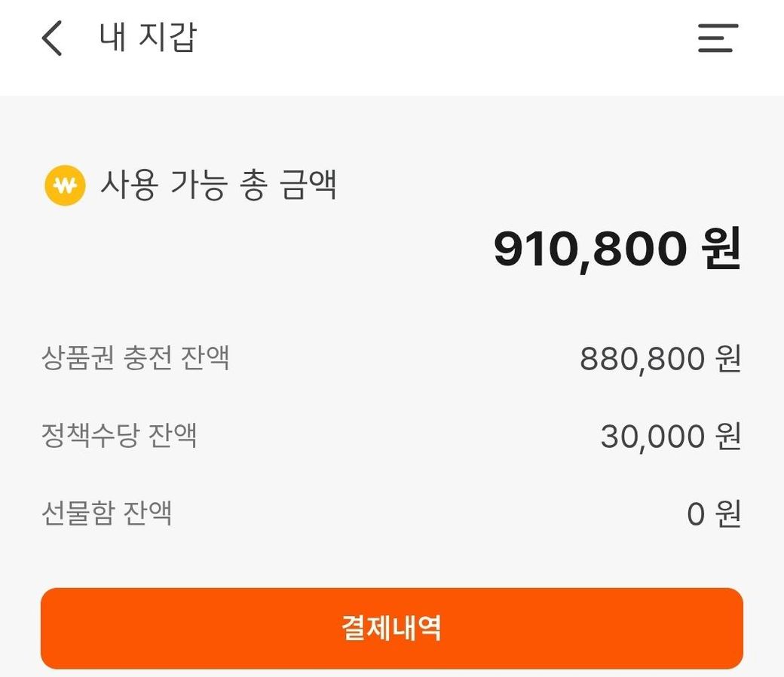Click the 원 unit after 30,000
784x677 pixels.
pyautogui.click(x=728, y=437)
